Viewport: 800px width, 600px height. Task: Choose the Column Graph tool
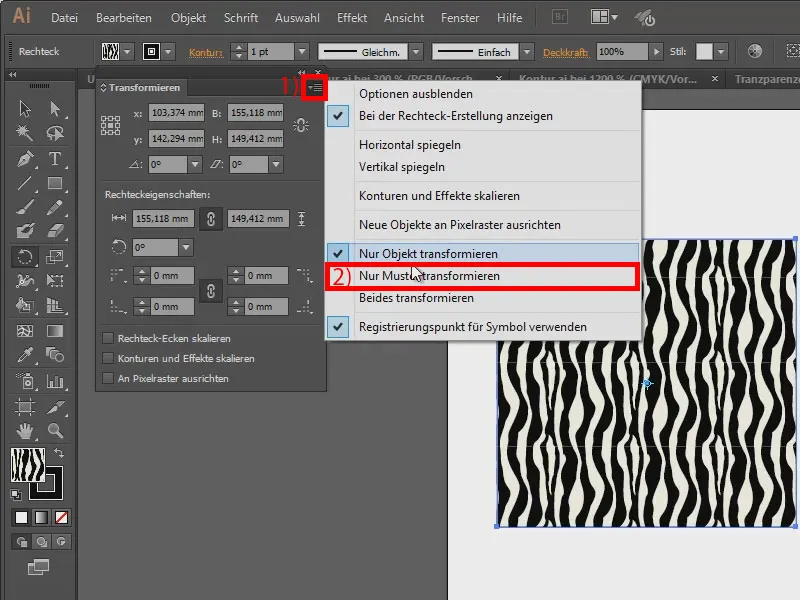click(55, 381)
